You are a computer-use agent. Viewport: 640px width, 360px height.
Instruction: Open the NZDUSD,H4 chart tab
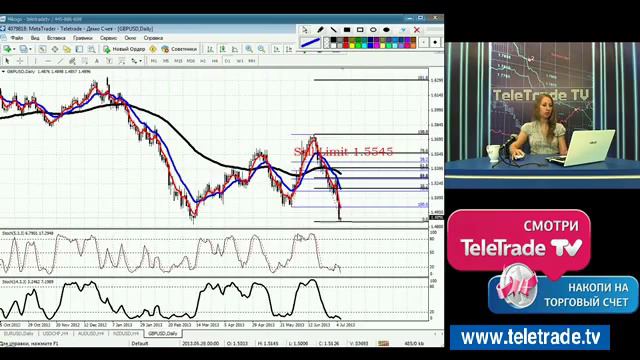pyautogui.click(x=126, y=333)
